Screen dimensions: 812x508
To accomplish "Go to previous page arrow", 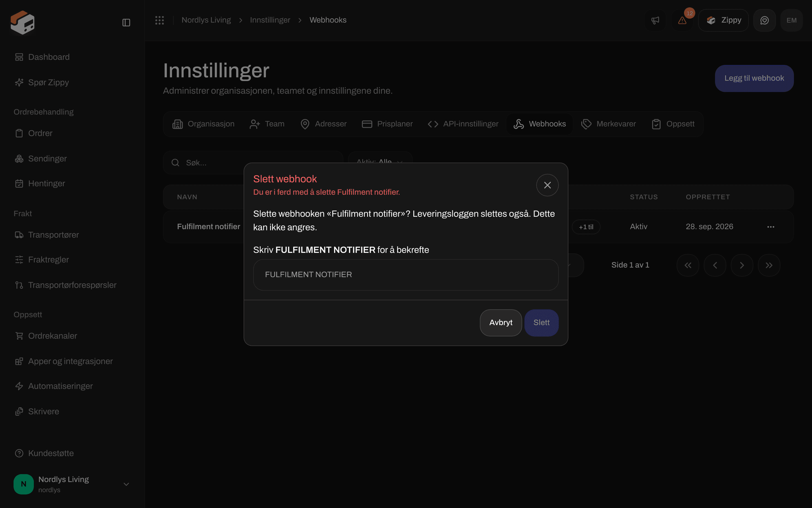I will [715, 265].
